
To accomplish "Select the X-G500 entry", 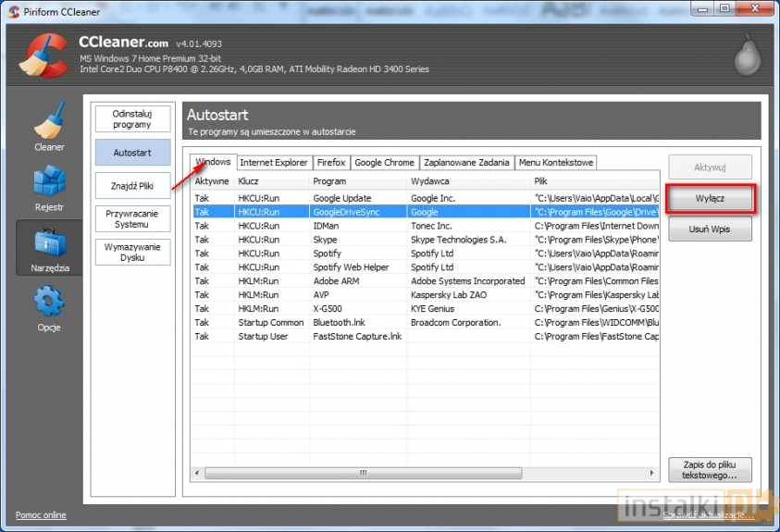I will (426, 309).
